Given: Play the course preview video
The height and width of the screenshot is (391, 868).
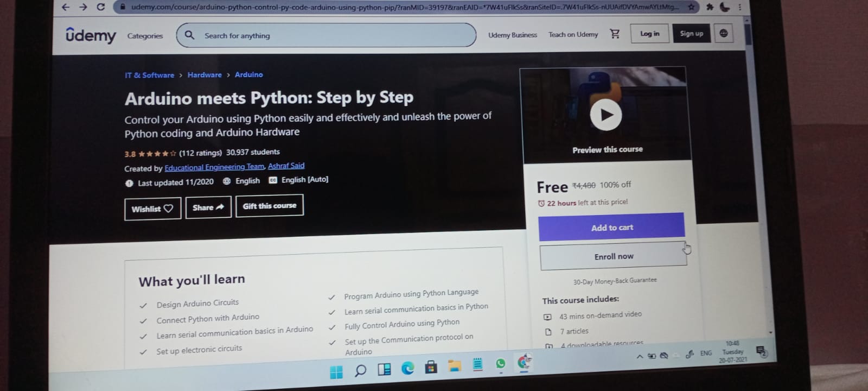Looking at the screenshot, I should tap(606, 115).
